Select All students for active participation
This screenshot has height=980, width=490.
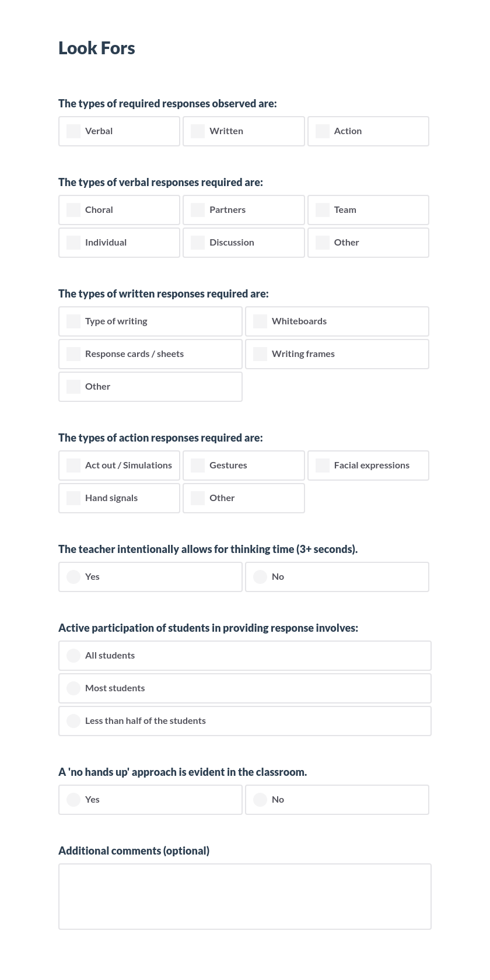(x=73, y=656)
